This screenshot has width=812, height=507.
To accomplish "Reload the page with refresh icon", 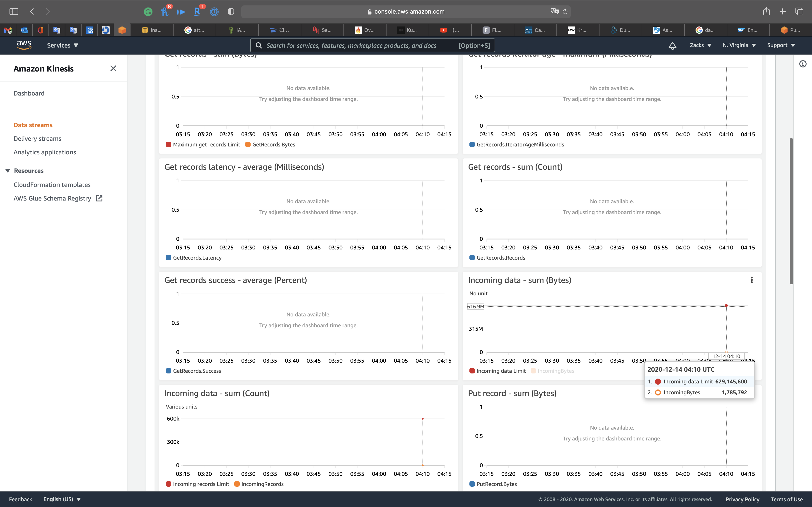I will (565, 11).
